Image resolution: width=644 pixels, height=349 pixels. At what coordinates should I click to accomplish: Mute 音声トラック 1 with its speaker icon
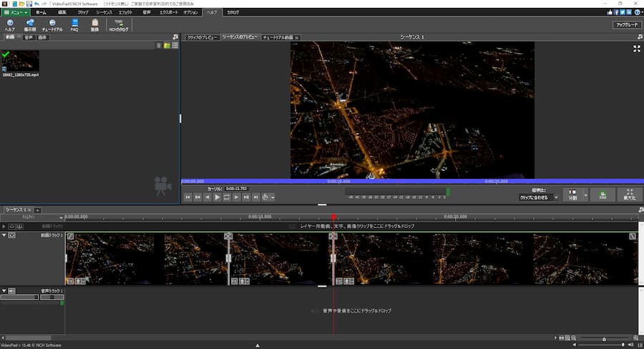(x=12, y=291)
